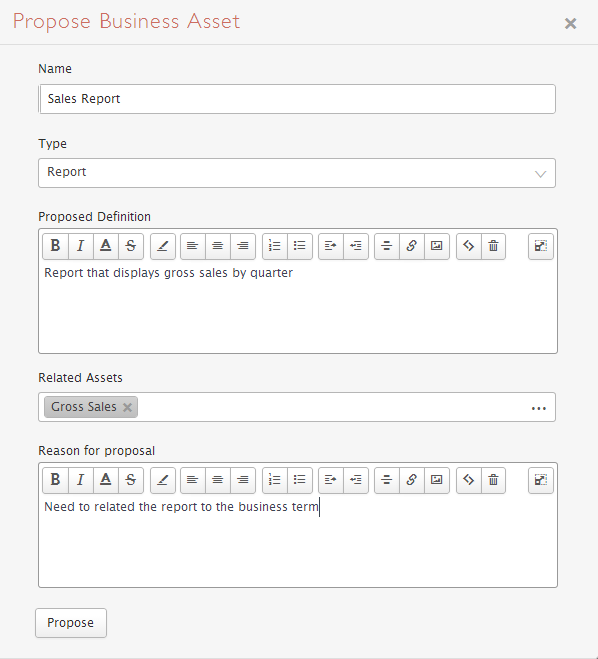The image size is (598, 659).
Task: Click Italic in Reason for proposal toolbar
Action: point(80,480)
